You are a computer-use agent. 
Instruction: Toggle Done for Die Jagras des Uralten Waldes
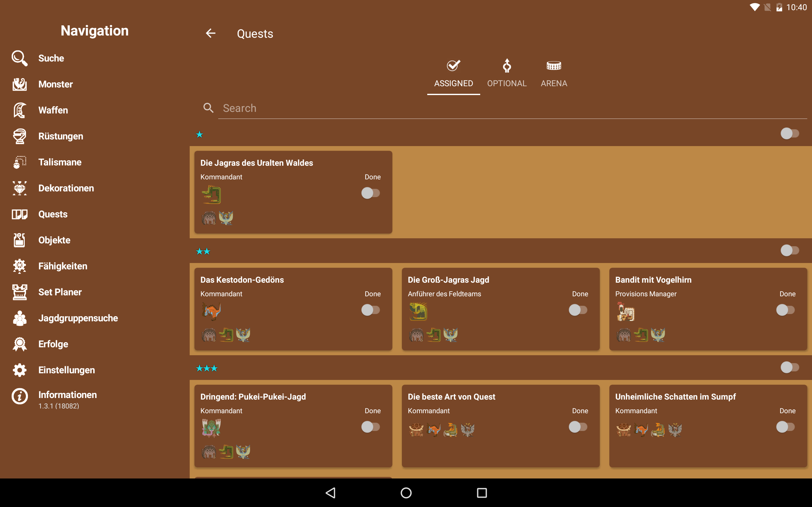pyautogui.click(x=370, y=193)
